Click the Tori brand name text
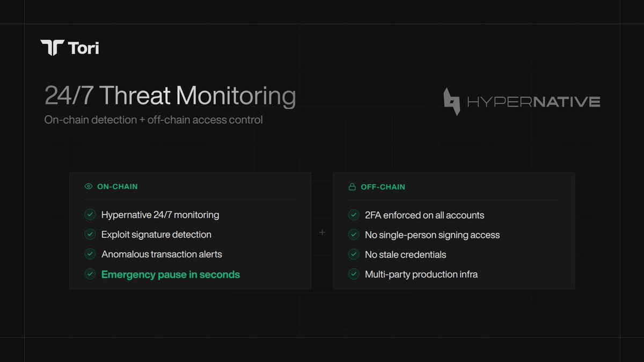644x362 pixels. click(x=84, y=48)
